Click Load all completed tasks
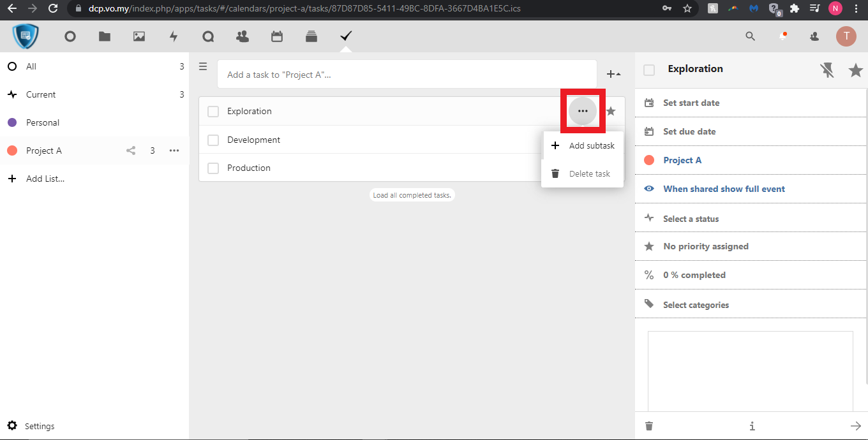Screen dimensions: 868x440 [x=412, y=195]
